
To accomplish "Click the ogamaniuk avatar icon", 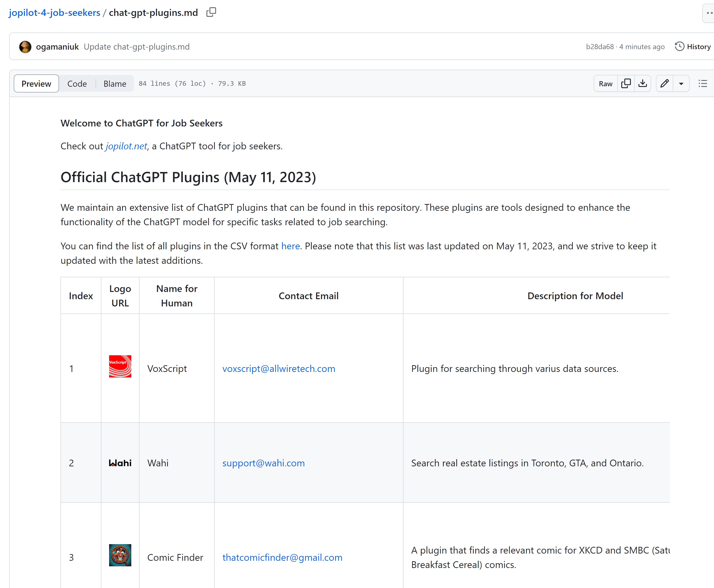I will pyautogui.click(x=25, y=46).
